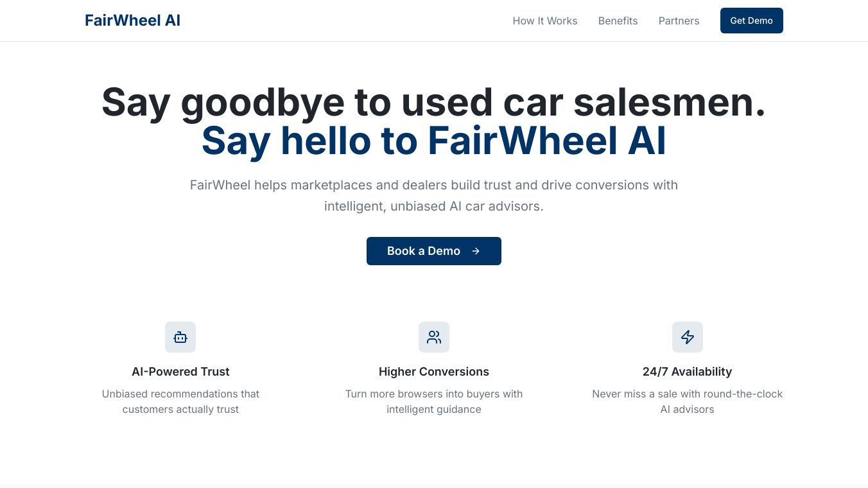
Task: Click the lightning bolt icon above 24/7 Availability
Action: coord(688,337)
